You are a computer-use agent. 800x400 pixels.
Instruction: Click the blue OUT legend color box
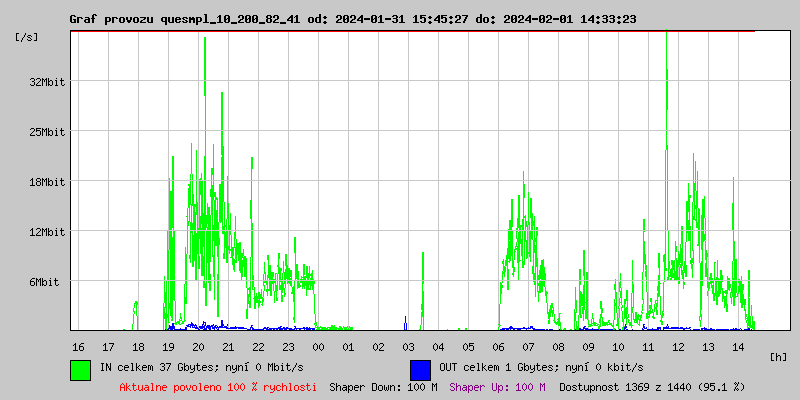click(x=420, y=369)
